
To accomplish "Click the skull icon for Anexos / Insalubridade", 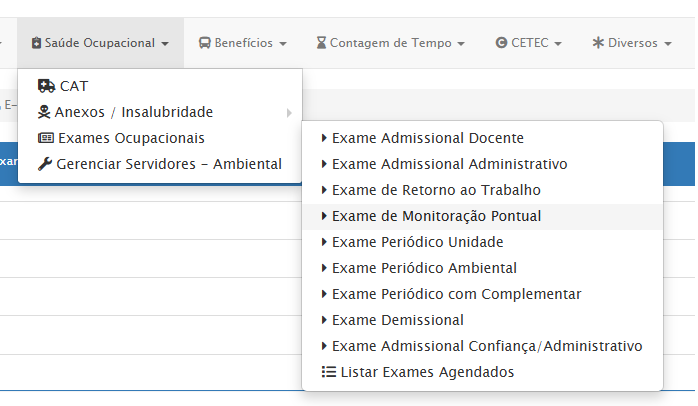I will [45, 112].
